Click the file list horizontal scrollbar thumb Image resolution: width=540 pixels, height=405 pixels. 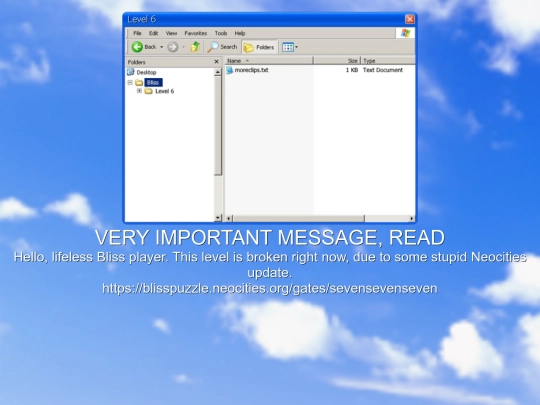pyautogui.click(x=299, y=218)
